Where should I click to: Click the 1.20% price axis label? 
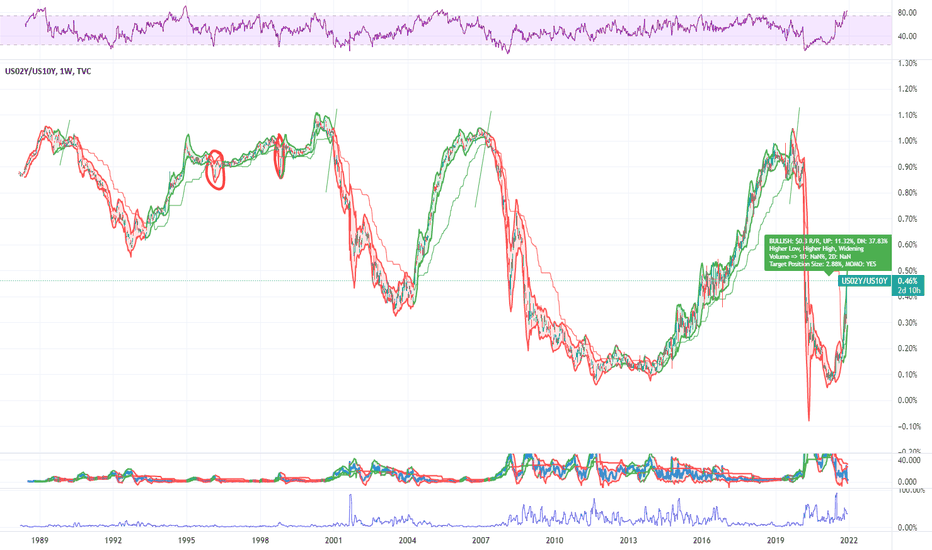pos(907,89)
